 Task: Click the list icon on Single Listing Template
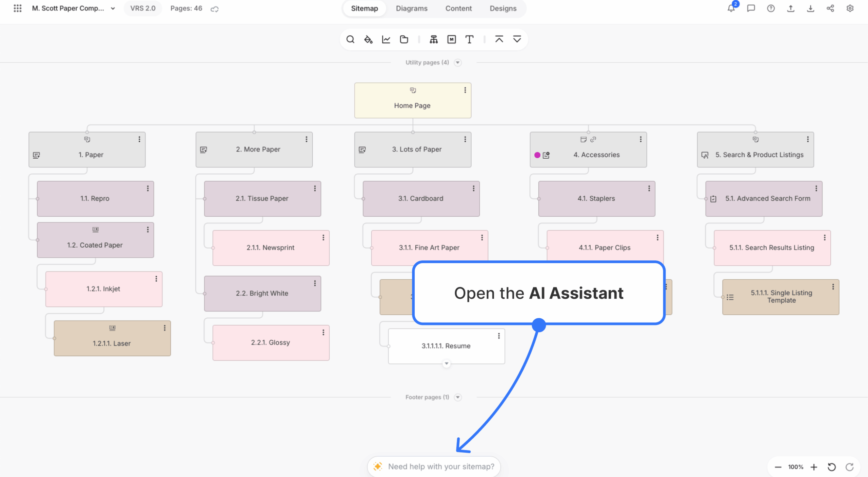[x=730, y=297]
